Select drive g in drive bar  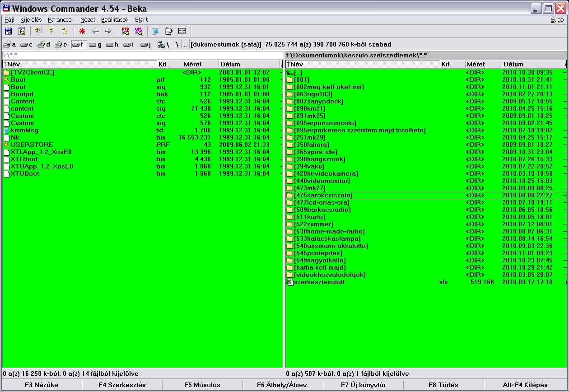tap(96, 44)
